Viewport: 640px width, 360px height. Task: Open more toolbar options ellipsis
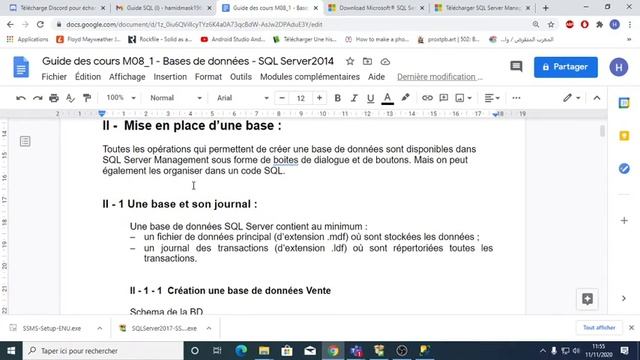(516, 98)
